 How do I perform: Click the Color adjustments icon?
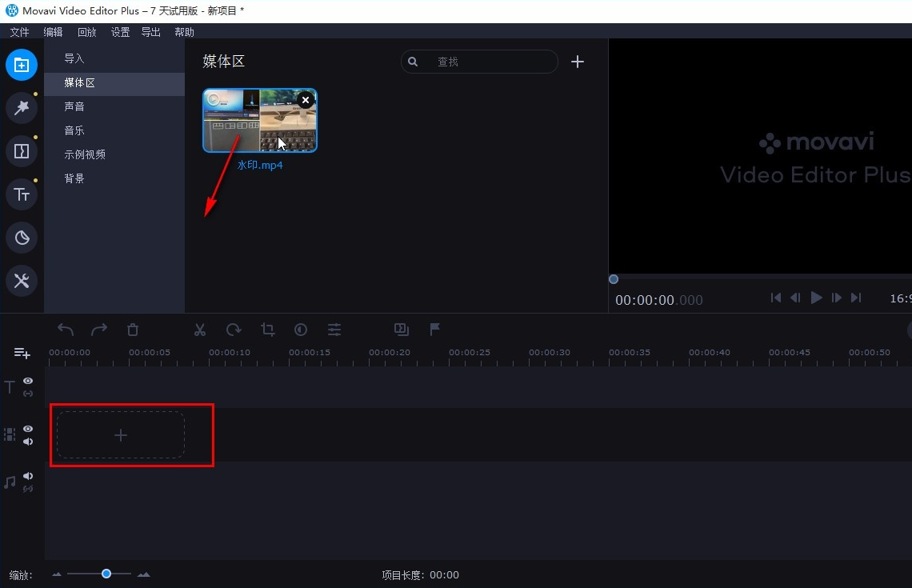coord(301,330)
